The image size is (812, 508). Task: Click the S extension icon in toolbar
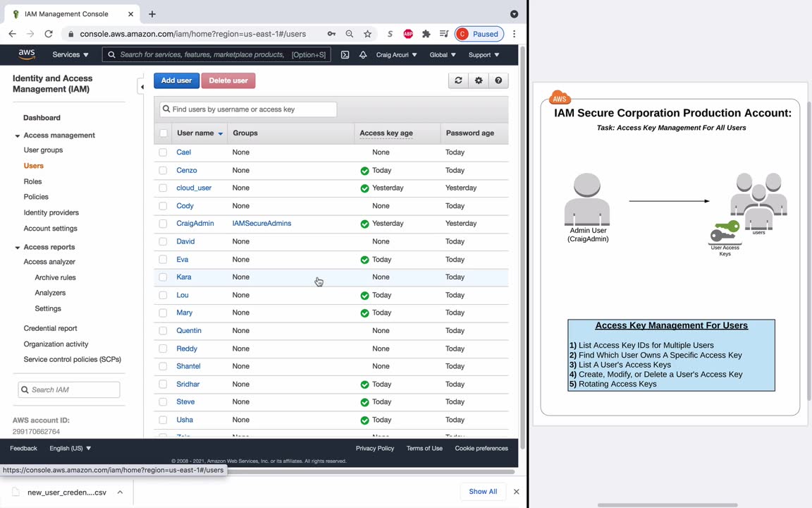[390, 34]
